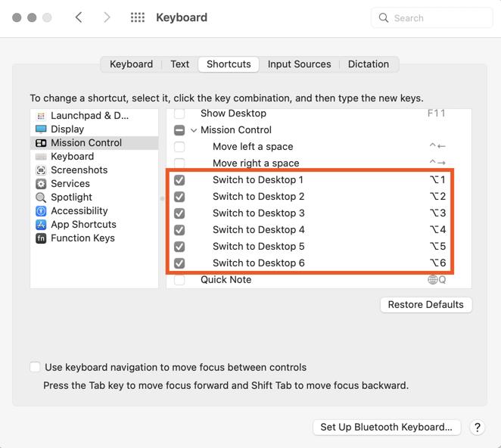Click the Option-4 key combination

(437, 230)
